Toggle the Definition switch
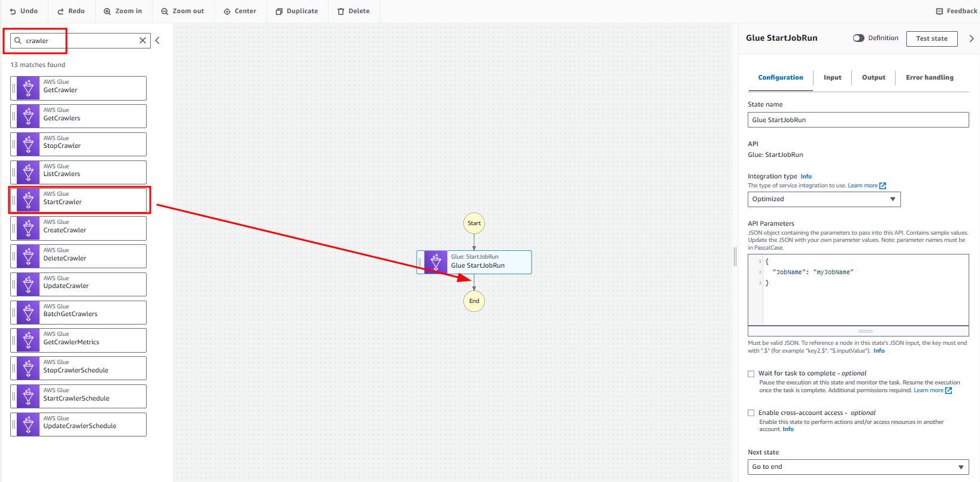 pos(858,38)
